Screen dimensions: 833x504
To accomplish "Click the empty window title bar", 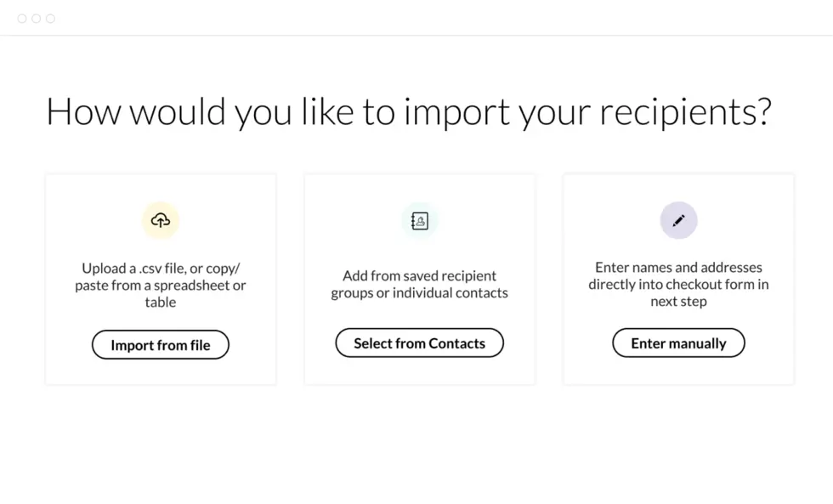I will [x=425, y=19].
